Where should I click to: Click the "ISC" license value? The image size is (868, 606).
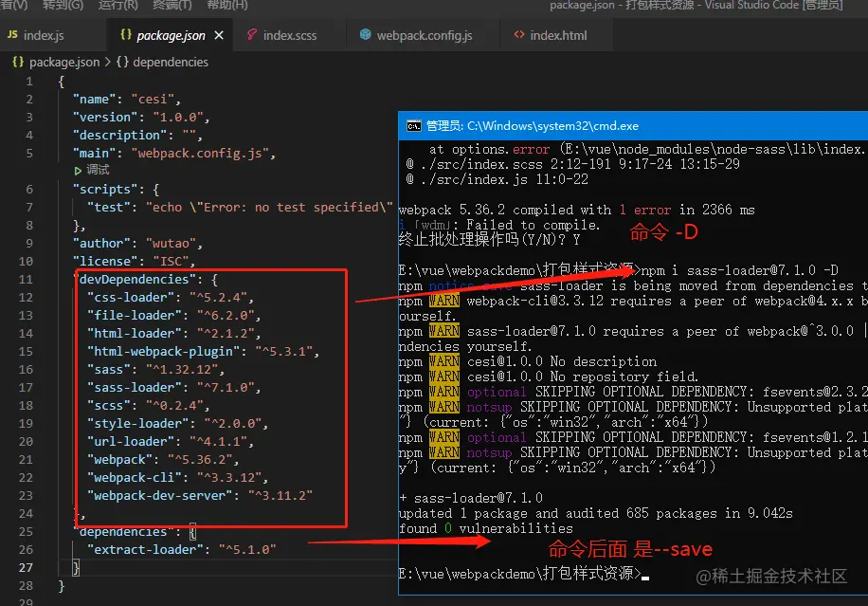171,261
